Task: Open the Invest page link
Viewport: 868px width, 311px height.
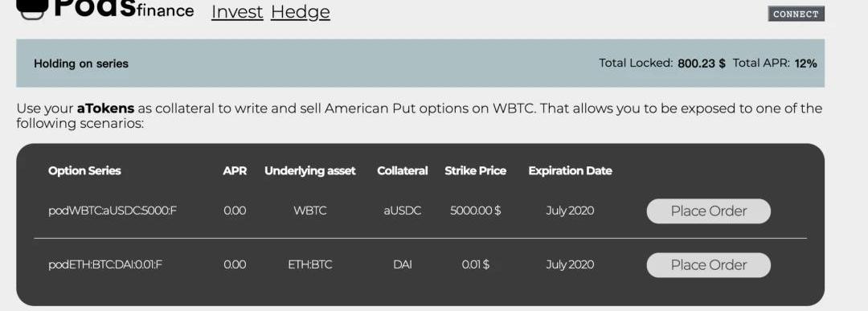Action: 237,11
